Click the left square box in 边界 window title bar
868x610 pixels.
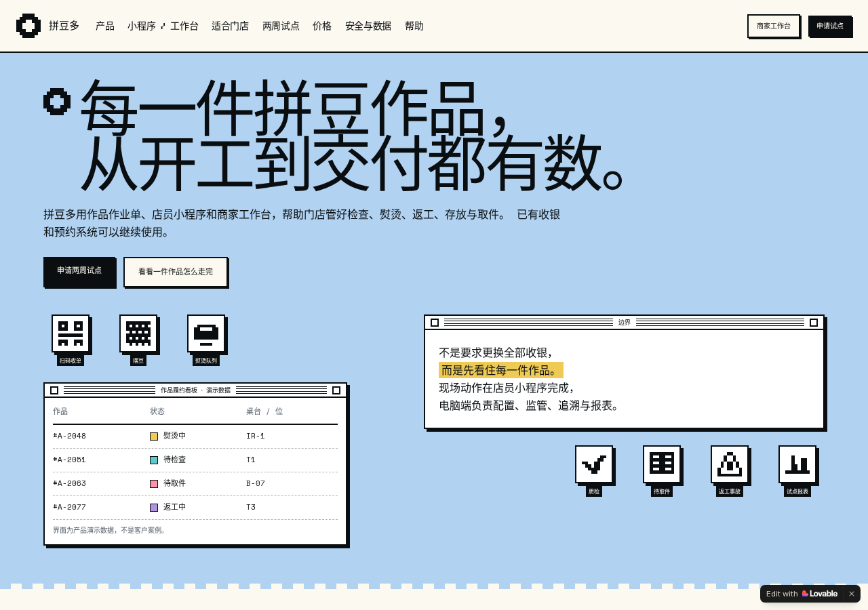435,323
